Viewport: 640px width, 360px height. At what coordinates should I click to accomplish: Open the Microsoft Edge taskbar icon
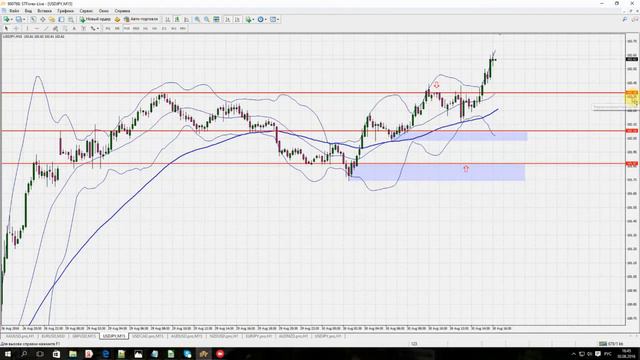pyautogui.click(x=105, y=354)
